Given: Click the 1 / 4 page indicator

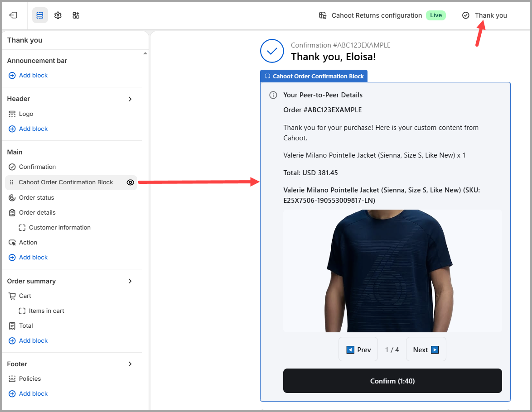Looking at the screenshot, I should tap(392, 350).
